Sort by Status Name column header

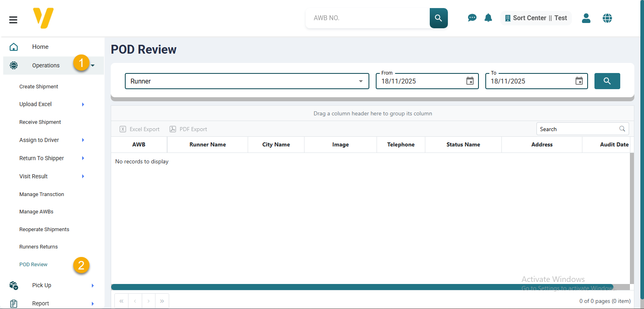[x=464, y=144]
